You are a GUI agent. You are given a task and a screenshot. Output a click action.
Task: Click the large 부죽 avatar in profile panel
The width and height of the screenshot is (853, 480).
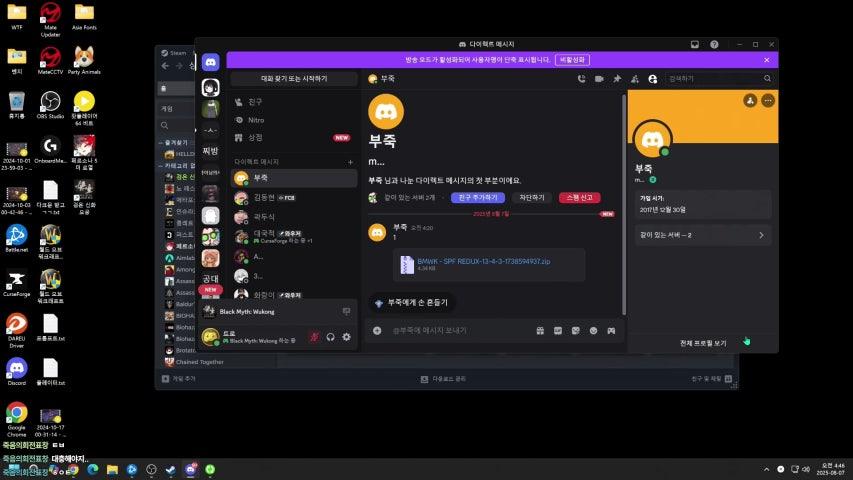click(x=652, y=140)
